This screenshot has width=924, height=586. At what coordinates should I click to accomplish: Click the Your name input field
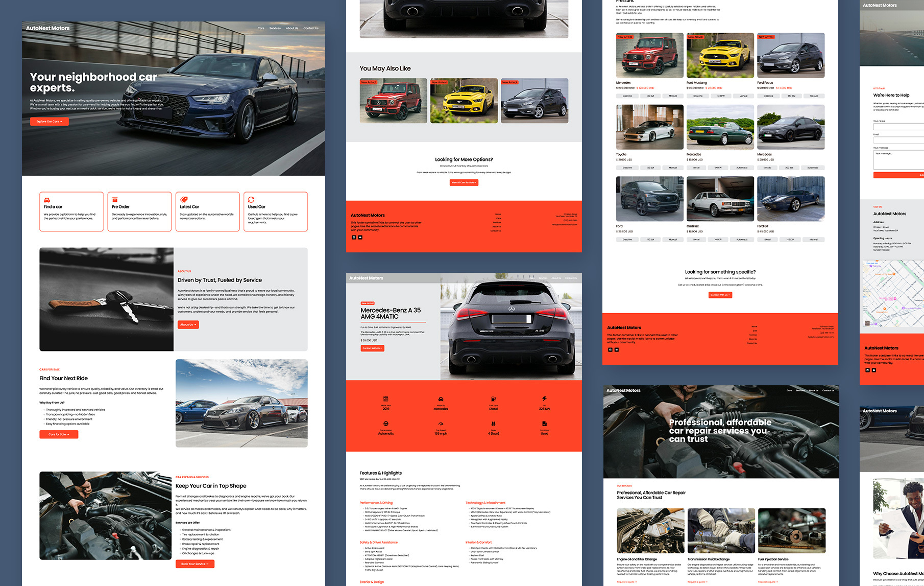pos(898,126)
